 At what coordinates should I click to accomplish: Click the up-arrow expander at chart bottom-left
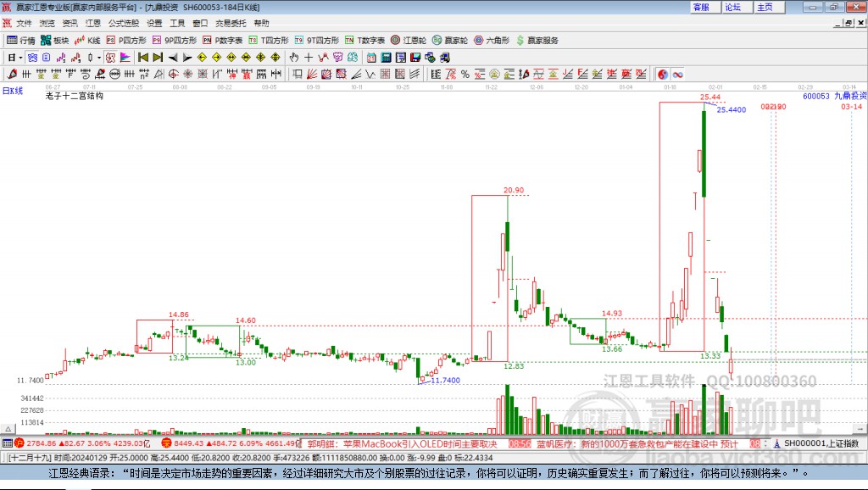tap(8, 429)
